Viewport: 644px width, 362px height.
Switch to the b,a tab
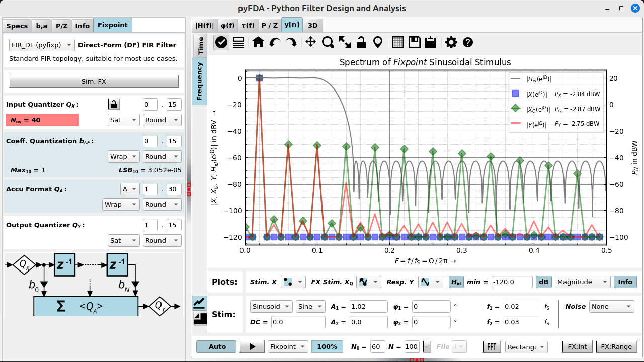[x=42, y=26]
